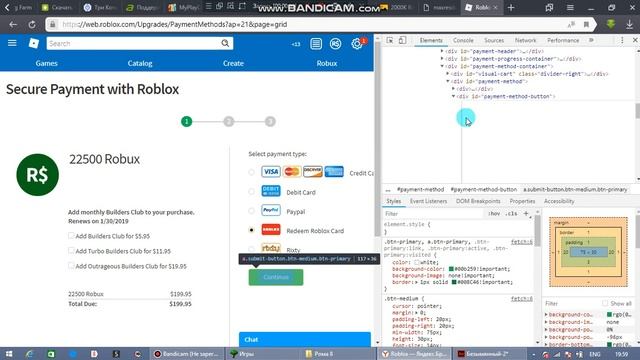Open the settings gear with notification badge

click(357, 44)
